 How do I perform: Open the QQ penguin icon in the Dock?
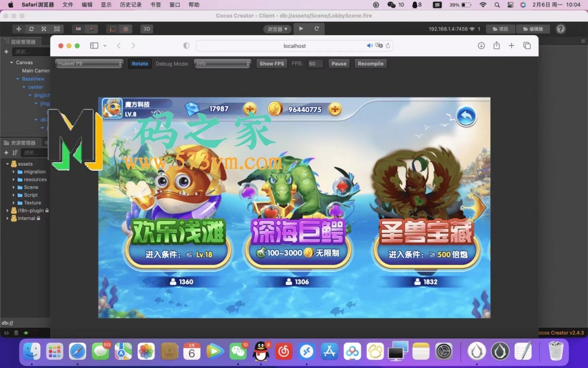pos(261,351)
